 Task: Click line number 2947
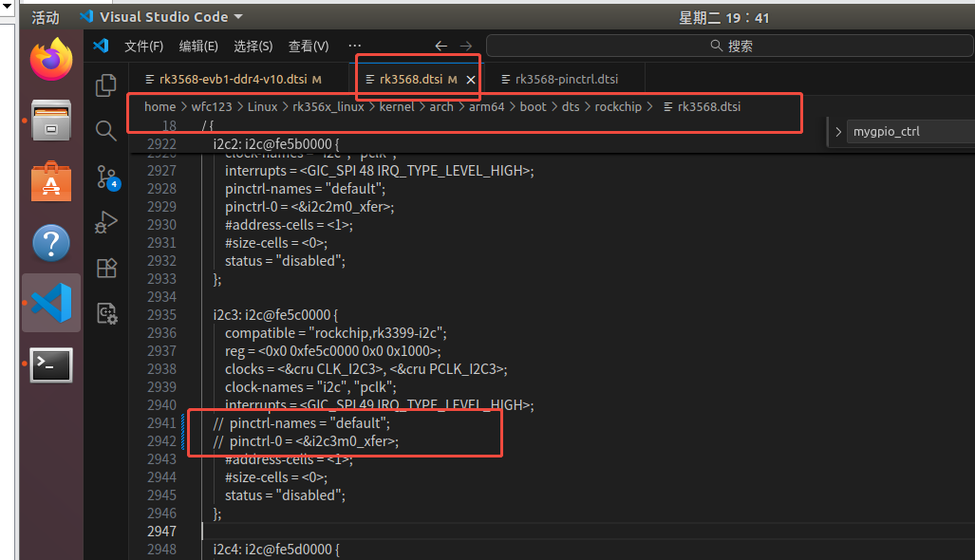[161, 532]
